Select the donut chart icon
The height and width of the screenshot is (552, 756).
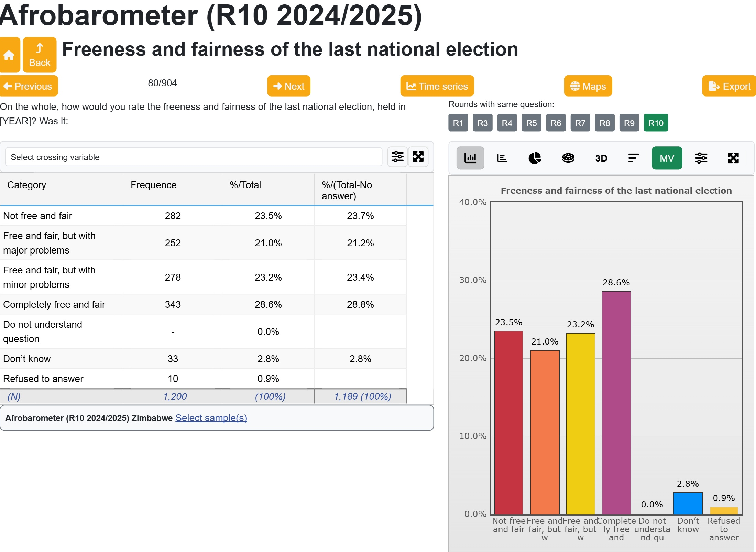(568, 158)
